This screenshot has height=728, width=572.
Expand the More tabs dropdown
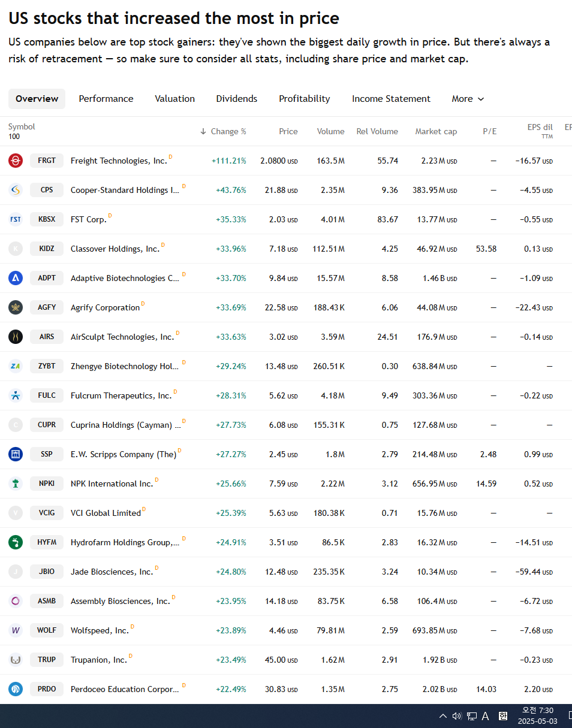coord(468,99)
